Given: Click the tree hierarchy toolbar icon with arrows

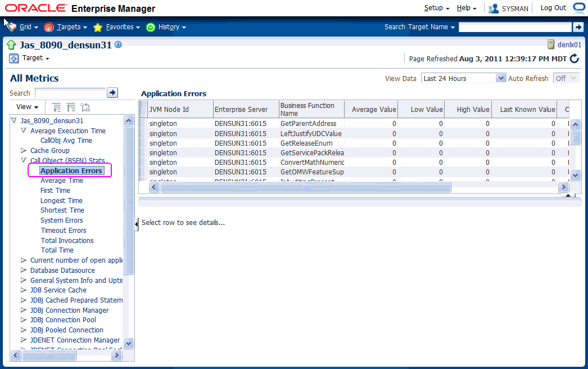Looking at the screenshot, I should (x=85, y=107).
